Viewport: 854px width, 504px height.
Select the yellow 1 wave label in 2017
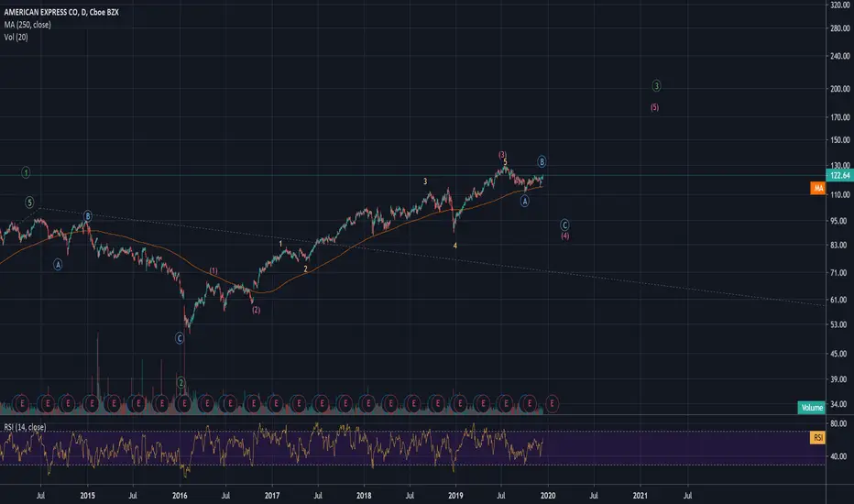coord(280,244)
